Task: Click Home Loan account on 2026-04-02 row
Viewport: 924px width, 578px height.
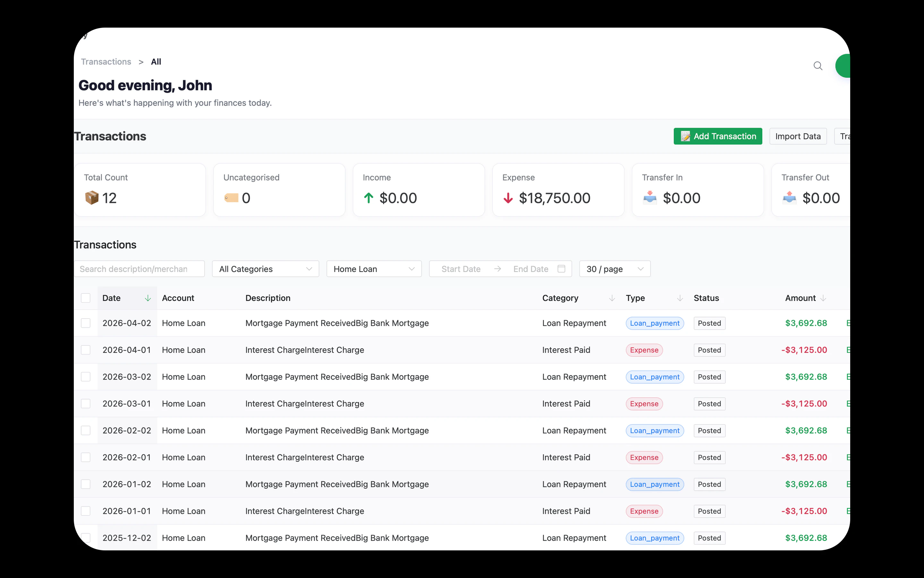Action: coord(183,323)
